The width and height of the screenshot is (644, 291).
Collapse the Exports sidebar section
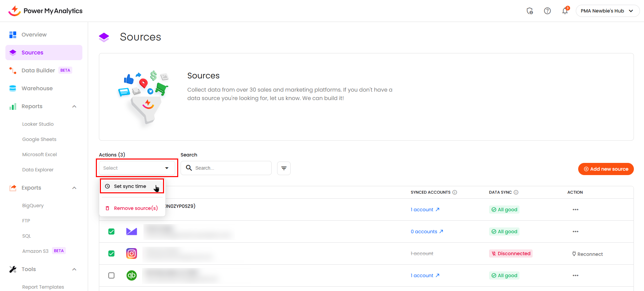[74, 188]
